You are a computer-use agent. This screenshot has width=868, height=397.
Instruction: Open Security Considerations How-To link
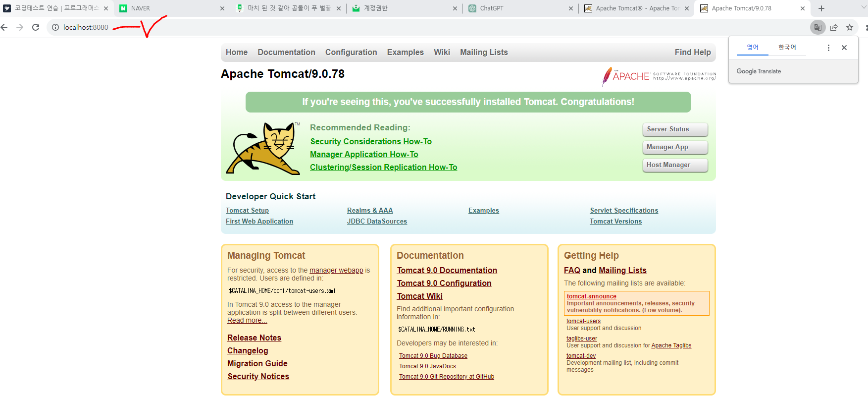click(x=371, y=142)
